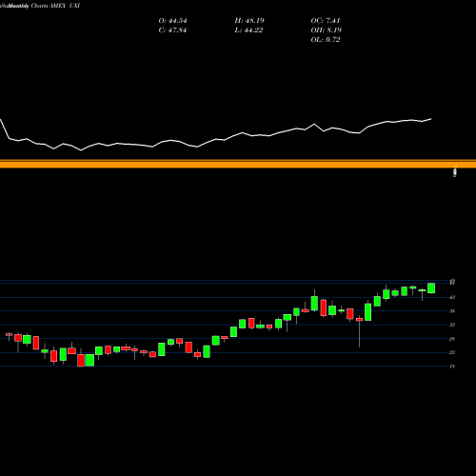Click the 28 price axis label
Screen dimensions: 476x476
tap(452, 339)
